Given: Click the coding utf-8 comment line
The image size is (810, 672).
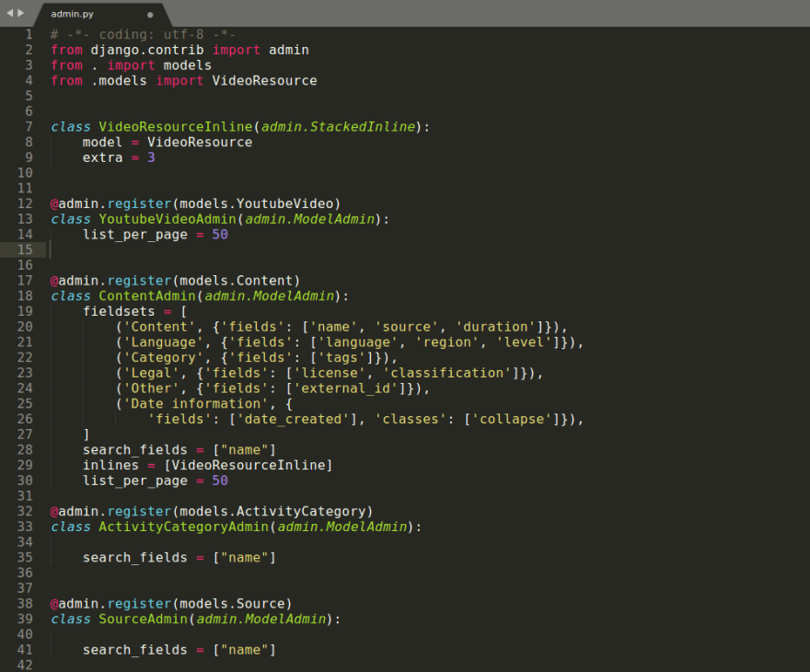Looking at the screenshot, I should point(143,35).
